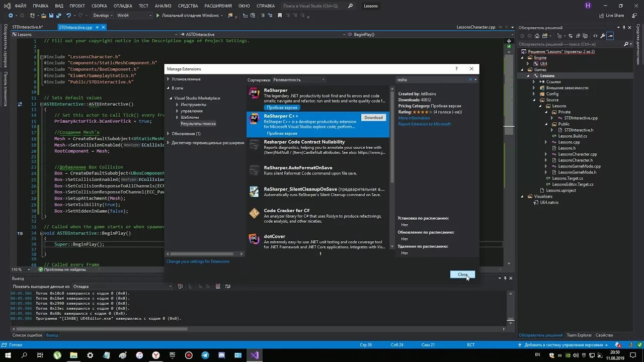Open the ФАЙЛ menu
The height and width of the screenshot is (362, 644).
[x=21, y=6]
